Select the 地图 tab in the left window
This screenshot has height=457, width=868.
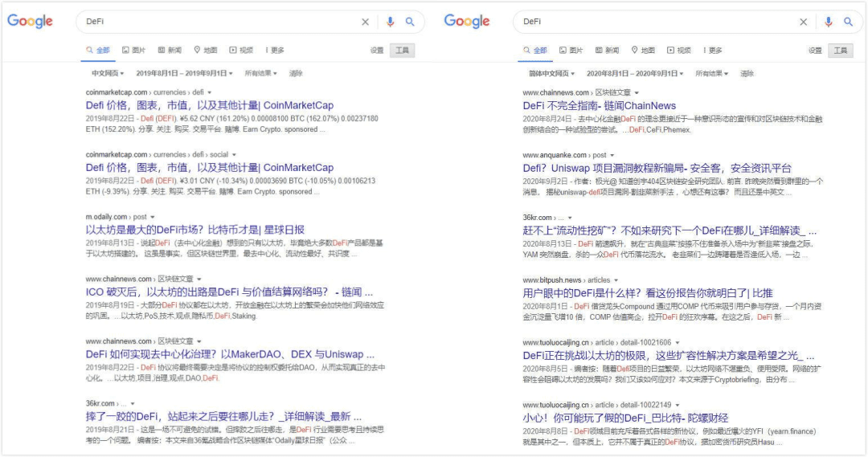click(206, 51)
